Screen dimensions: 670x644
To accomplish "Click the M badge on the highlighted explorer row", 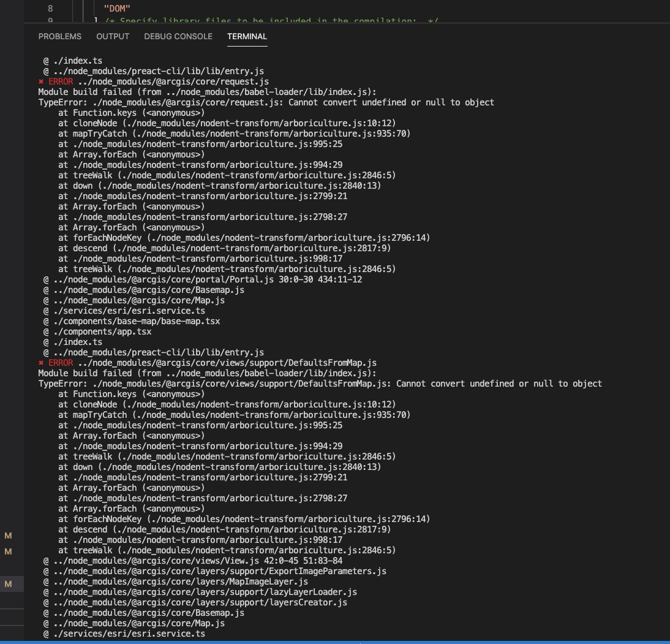I will click(x=8, y=584).
